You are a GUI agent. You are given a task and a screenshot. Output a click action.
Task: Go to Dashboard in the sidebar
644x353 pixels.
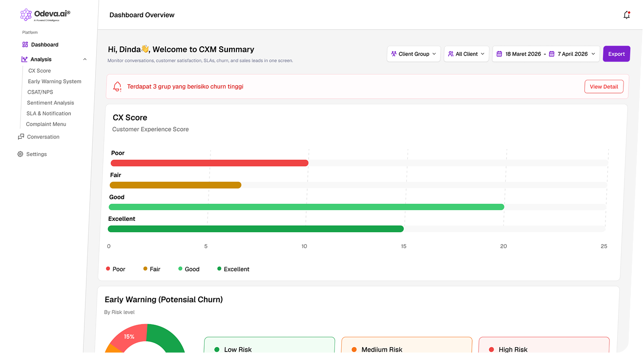click(x=45, y=45)
